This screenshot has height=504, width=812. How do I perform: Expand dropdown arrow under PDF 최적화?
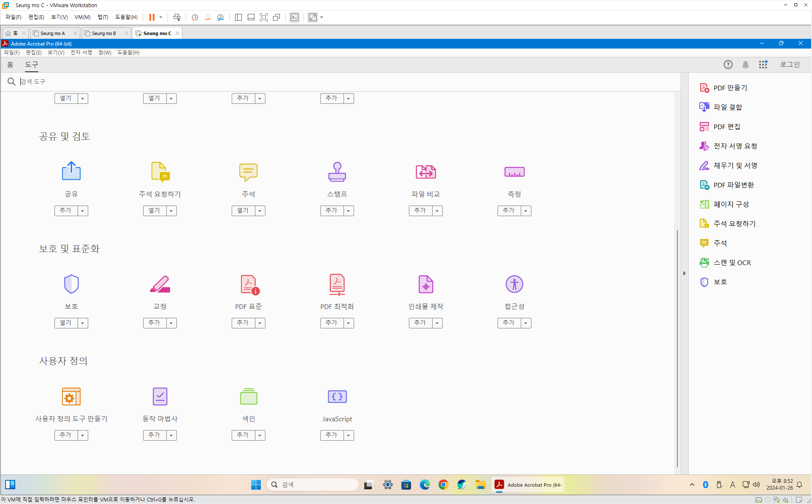coord(349,323)
